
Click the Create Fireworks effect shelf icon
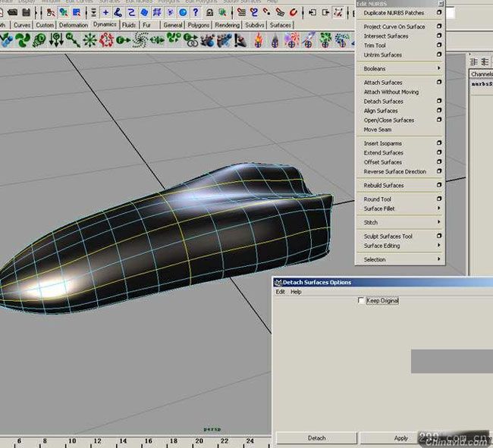coord(291,40)
